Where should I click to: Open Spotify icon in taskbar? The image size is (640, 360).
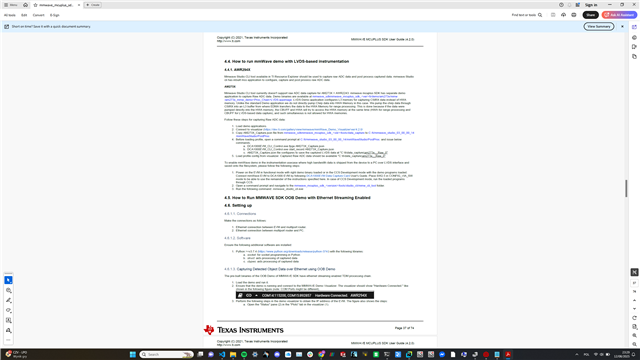pos(244,354)
